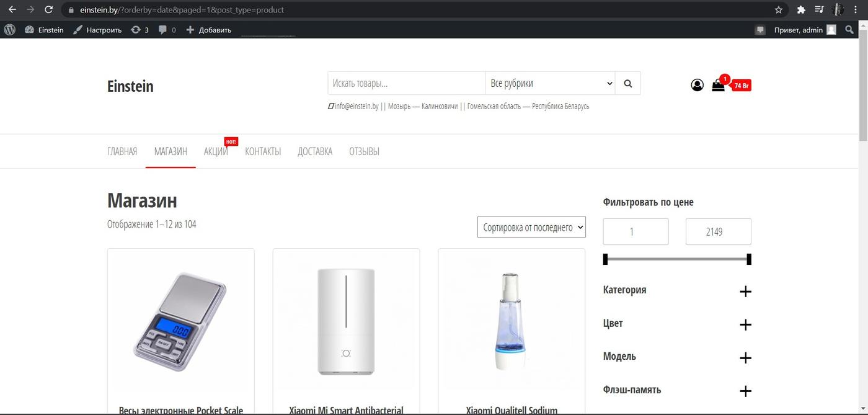Click the updates icon showing 3
This screenshot has height=415, width=868.
coord(136,30)
